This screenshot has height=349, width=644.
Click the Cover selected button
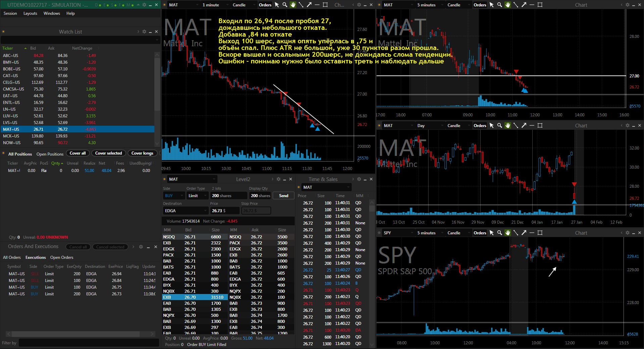tap(108, 153)
